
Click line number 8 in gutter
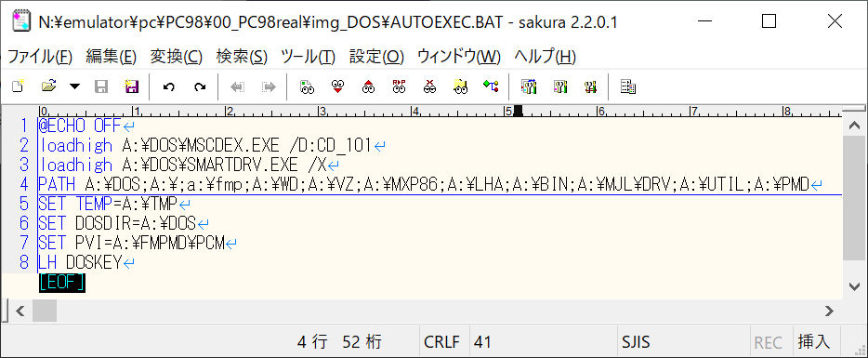tap(24, 262)
